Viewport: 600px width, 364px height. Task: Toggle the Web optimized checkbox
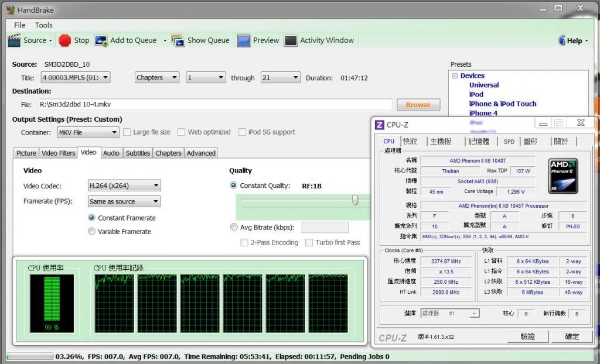click(182, 132)
